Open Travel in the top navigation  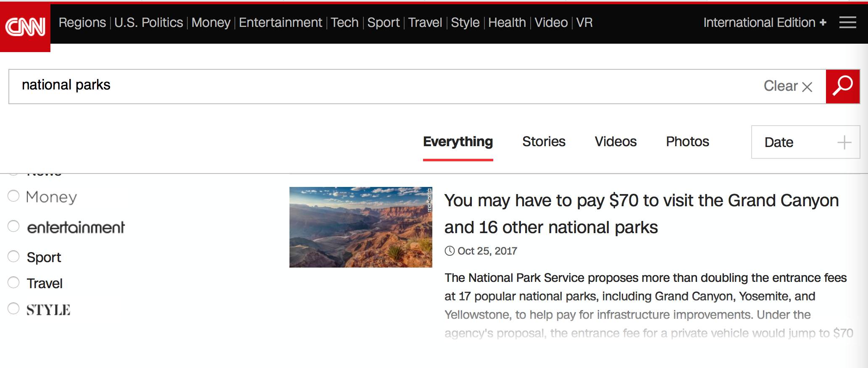(x=425, y=23)
